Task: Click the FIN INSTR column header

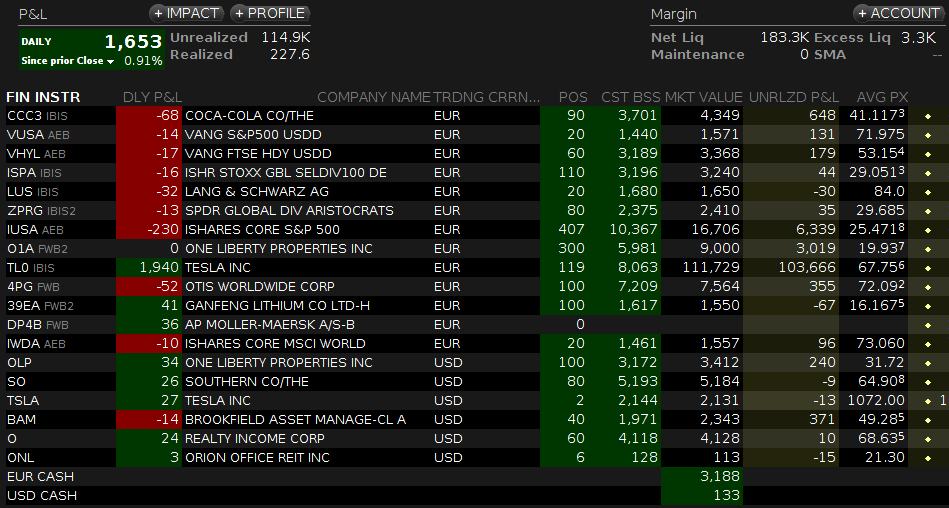Action: coord(43,97)
